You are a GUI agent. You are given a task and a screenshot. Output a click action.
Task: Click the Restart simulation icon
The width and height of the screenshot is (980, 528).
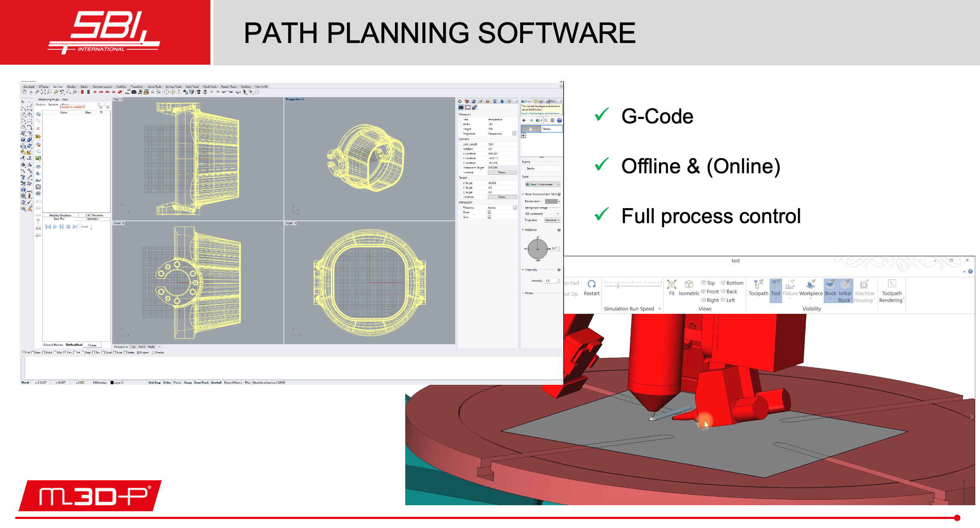pyautogui.click(x=592, y=284)
